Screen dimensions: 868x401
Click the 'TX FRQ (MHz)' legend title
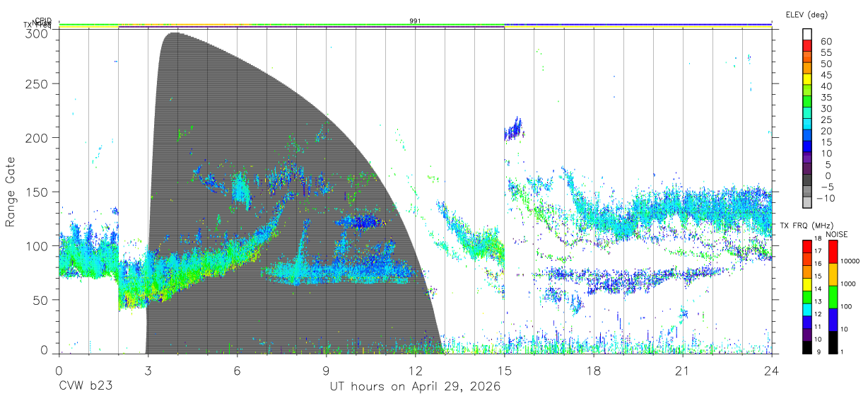coord(808,226)
